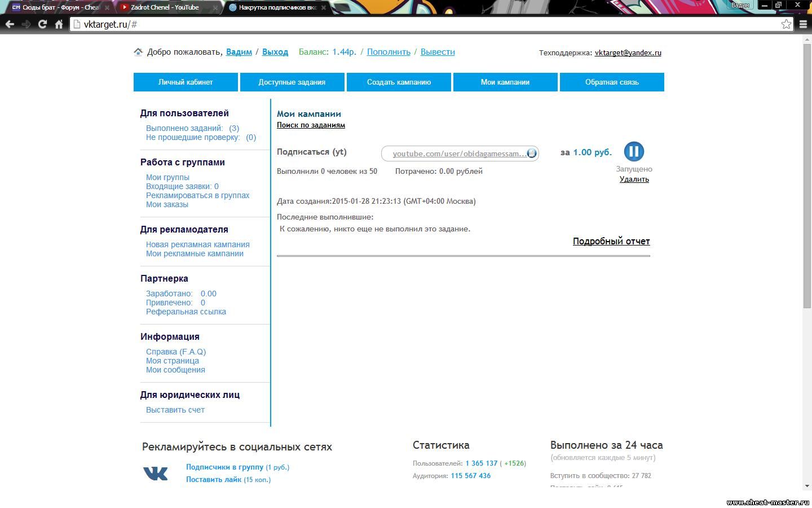
Task: Click the vktarget@yandex.ru support email
Action: coord(628,52)
